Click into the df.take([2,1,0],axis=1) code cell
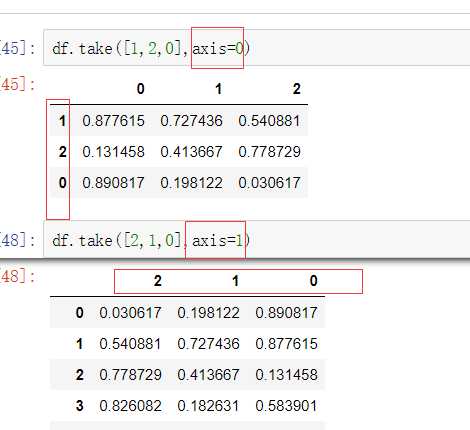 (257, 239)
